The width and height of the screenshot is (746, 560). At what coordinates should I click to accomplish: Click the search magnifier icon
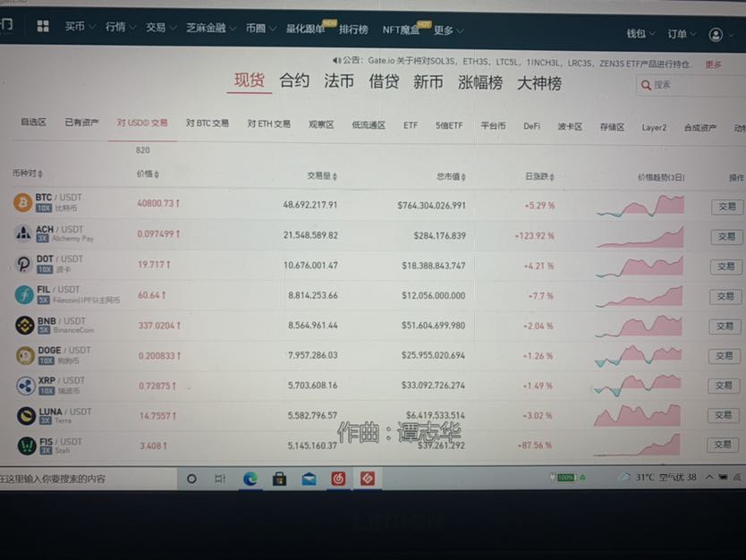tap(646, 85)
